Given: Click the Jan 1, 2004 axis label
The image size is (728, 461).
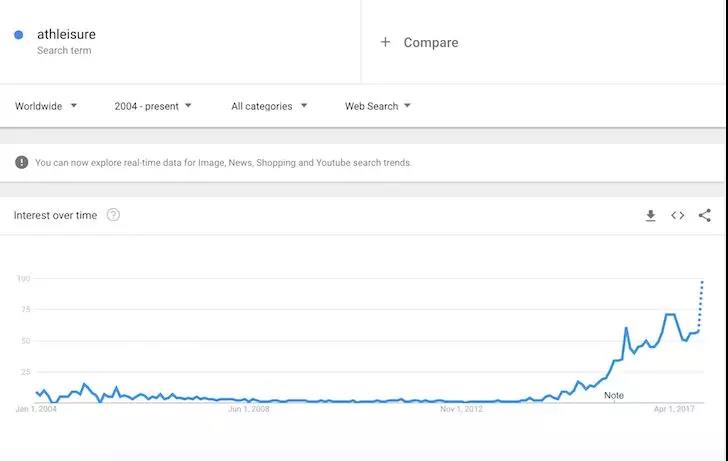Looking at the screenshot, I should [x=36, y=409].
